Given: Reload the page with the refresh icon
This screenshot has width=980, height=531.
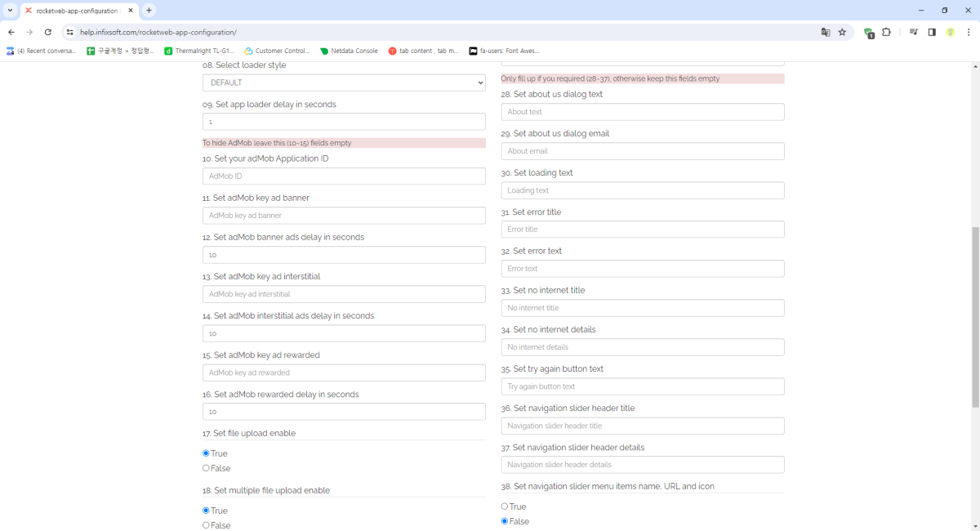Looking at the screenshot, I should tap(48, 32).
